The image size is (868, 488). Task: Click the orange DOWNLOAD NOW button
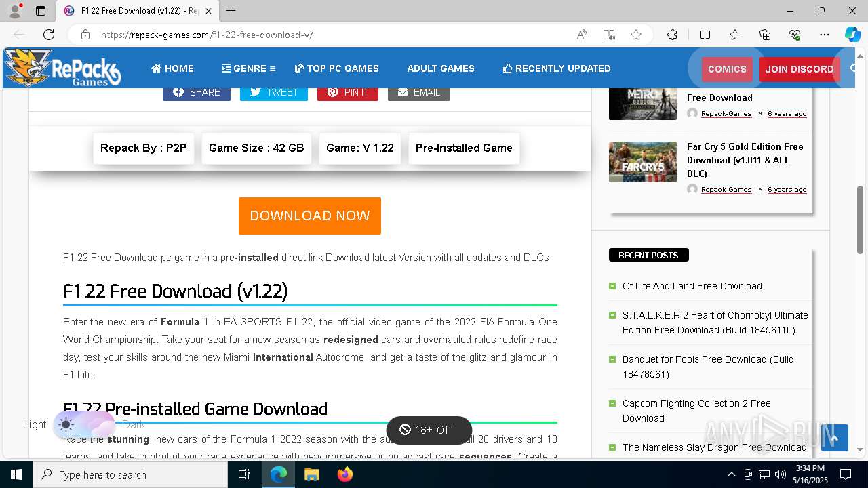point(310,216)
